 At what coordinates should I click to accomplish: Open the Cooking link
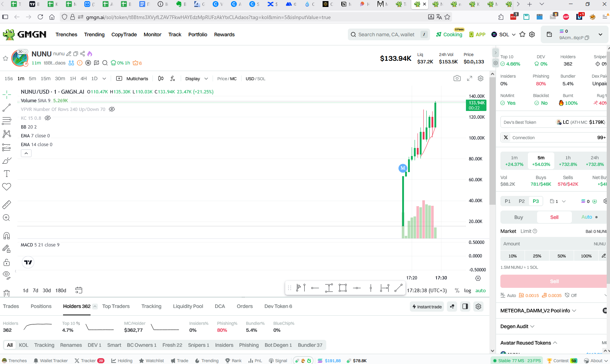tap(449, 34)
